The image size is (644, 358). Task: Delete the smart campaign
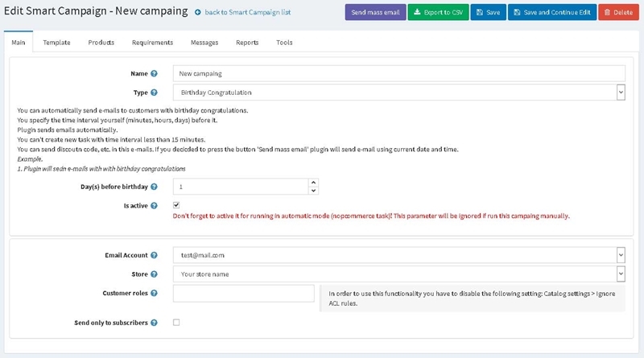pyautogui.click(x=618, y=12)
